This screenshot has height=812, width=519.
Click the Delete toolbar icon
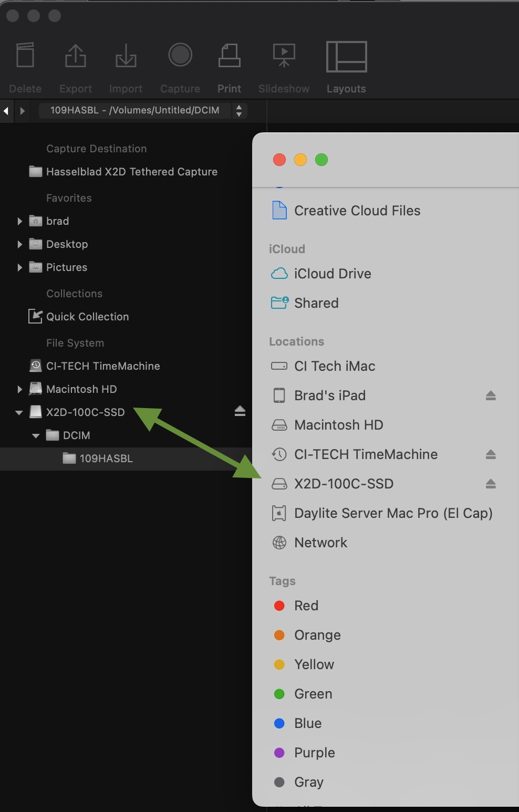[x=25, y=55]
